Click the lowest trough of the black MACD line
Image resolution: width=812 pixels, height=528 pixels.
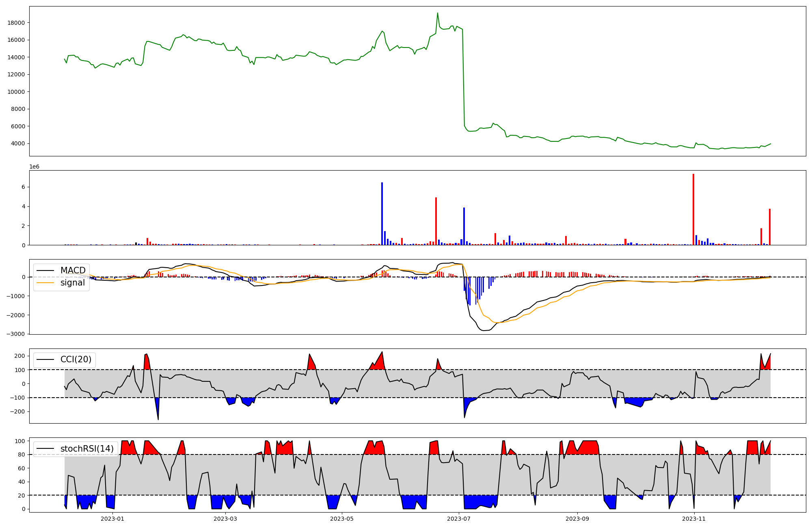(483, 331)
